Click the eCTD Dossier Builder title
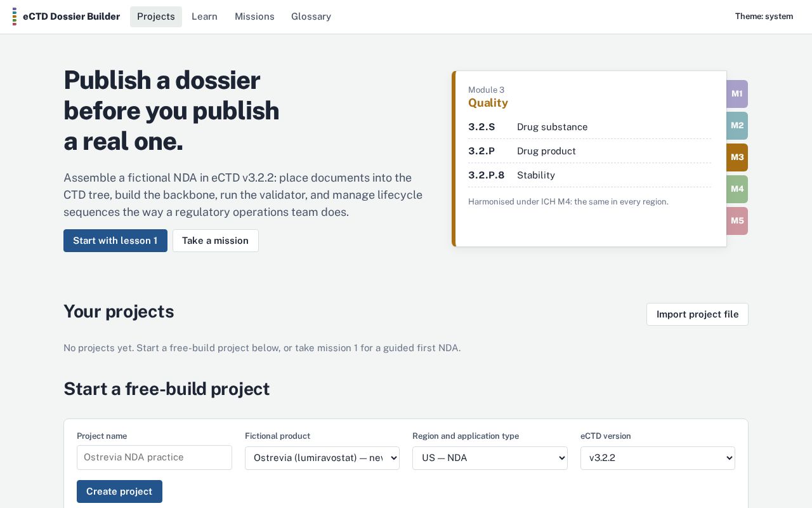This screenshot has width=812, height=508. [71, 17]
